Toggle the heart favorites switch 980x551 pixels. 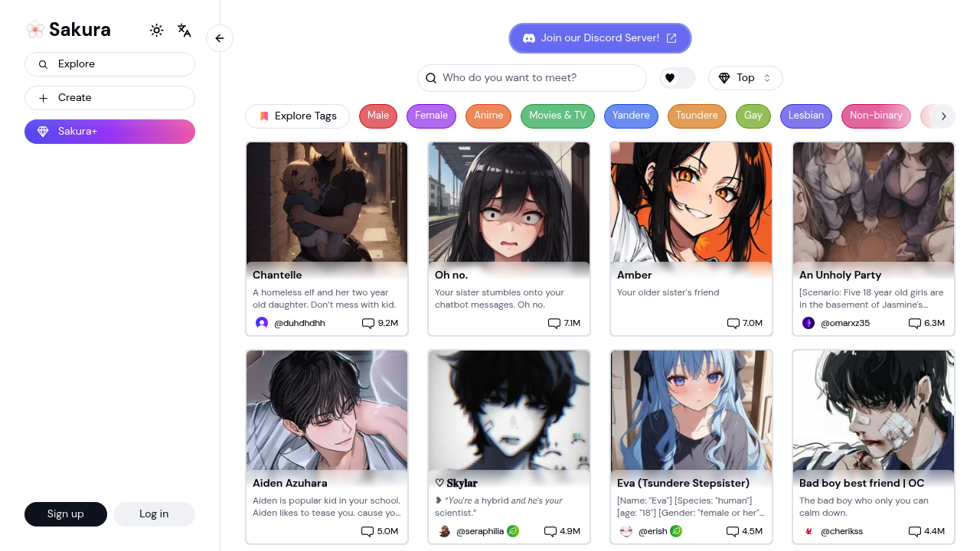(x=678, y=78)
